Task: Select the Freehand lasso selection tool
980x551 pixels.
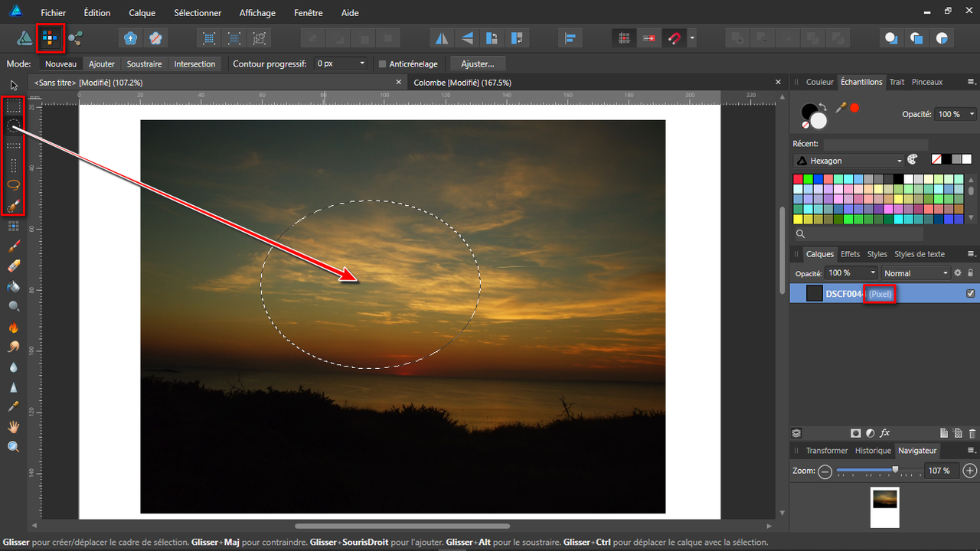Action: click(14, 185)
